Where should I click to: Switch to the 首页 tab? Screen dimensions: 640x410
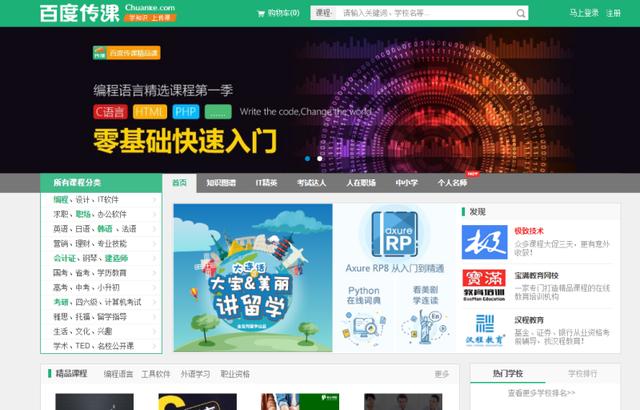(180, 183)
